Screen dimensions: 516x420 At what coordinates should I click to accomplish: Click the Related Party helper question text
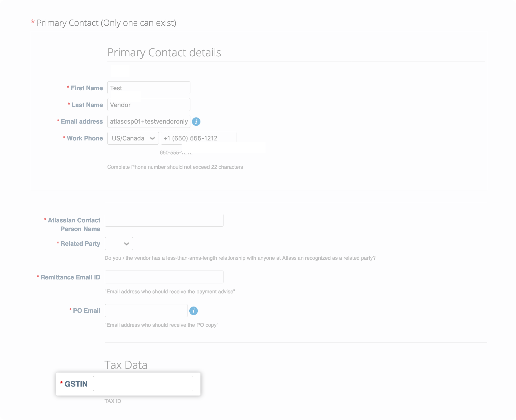(x=240, y=258)
